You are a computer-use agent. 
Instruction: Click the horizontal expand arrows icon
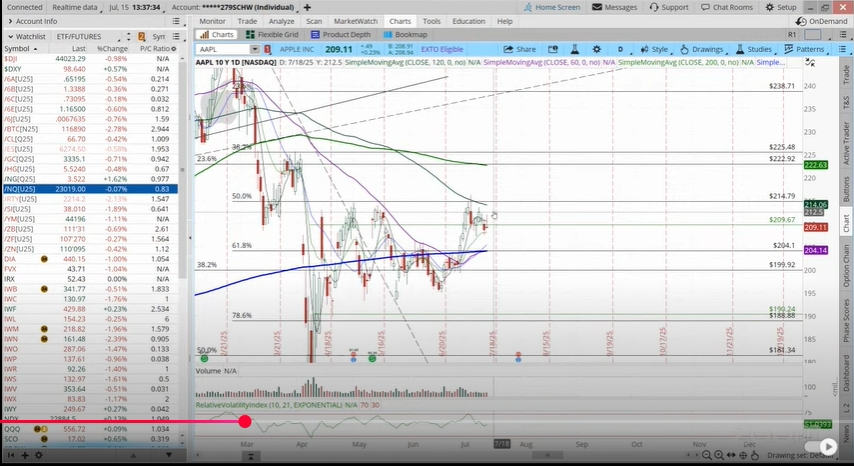click(x=731, y=455)
